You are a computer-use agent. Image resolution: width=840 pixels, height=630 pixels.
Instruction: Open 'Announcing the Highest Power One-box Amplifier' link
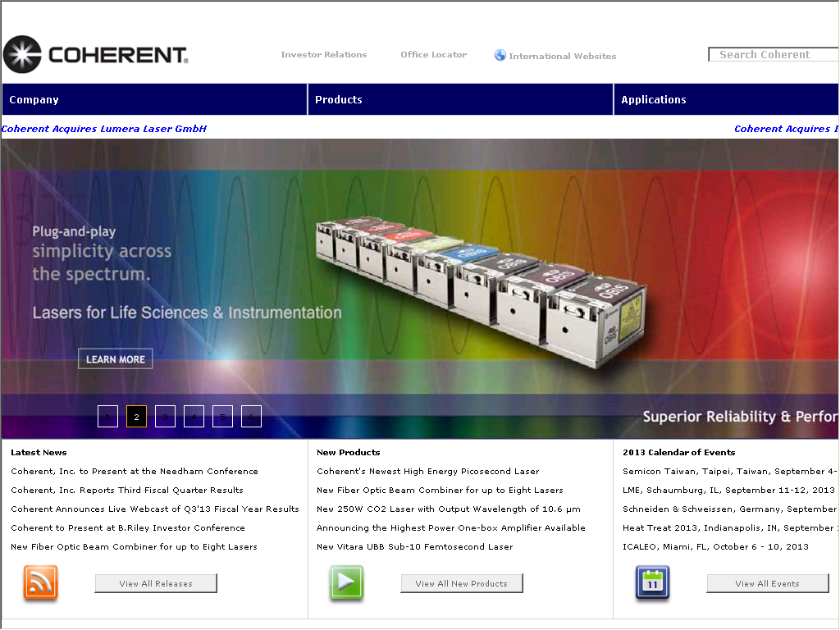click(x=451, y=527)
